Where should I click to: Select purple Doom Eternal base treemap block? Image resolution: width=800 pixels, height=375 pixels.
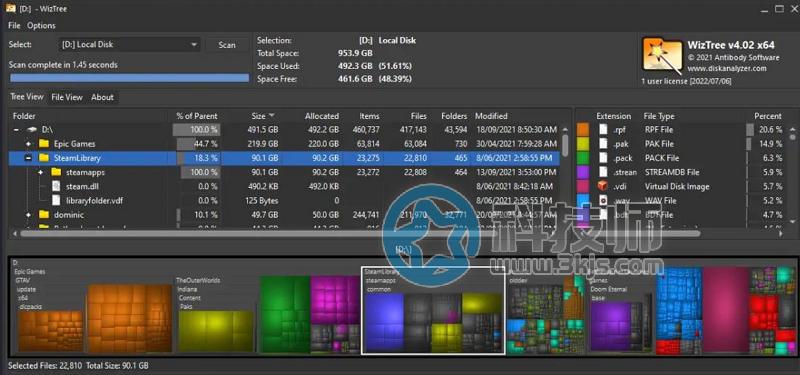[611, 326]
